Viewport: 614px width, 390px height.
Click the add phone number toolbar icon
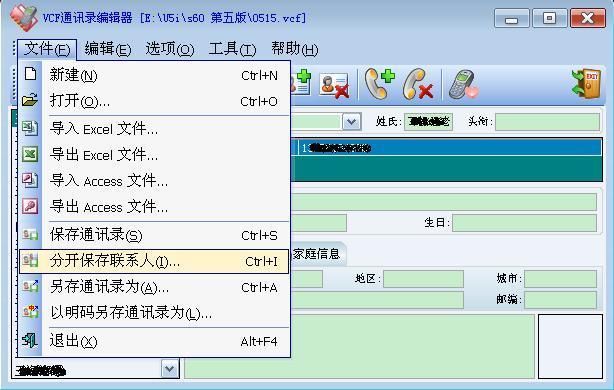(379, 83)
